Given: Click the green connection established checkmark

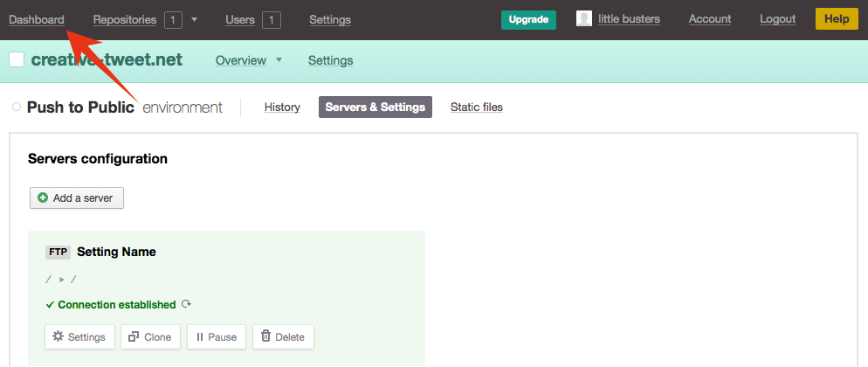Looking at the screenshot, I should tap(49, 305).
